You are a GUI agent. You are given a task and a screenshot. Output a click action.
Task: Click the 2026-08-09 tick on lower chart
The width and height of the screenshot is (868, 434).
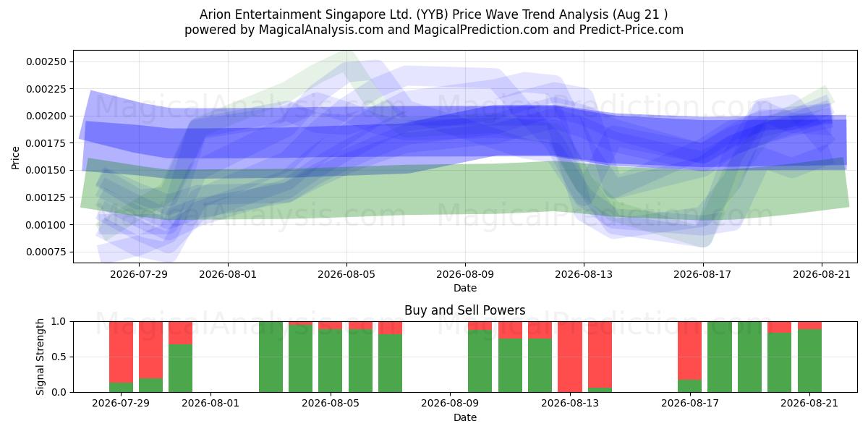(x=451, y=403)
